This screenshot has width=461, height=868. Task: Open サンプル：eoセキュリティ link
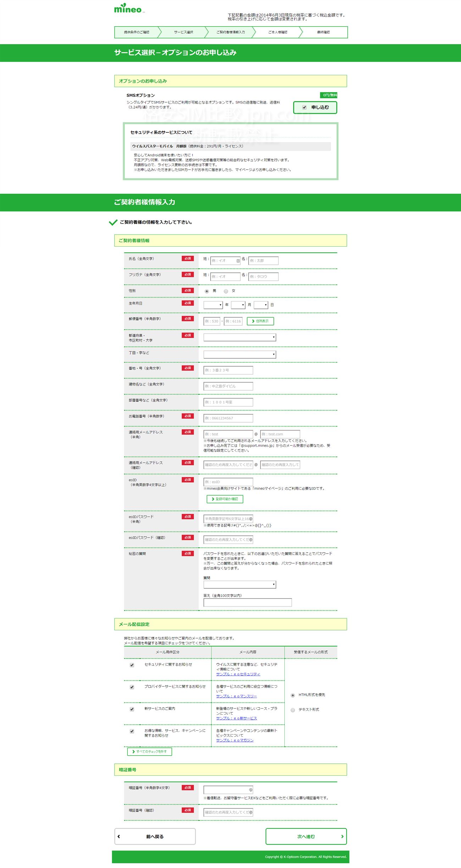238,674
